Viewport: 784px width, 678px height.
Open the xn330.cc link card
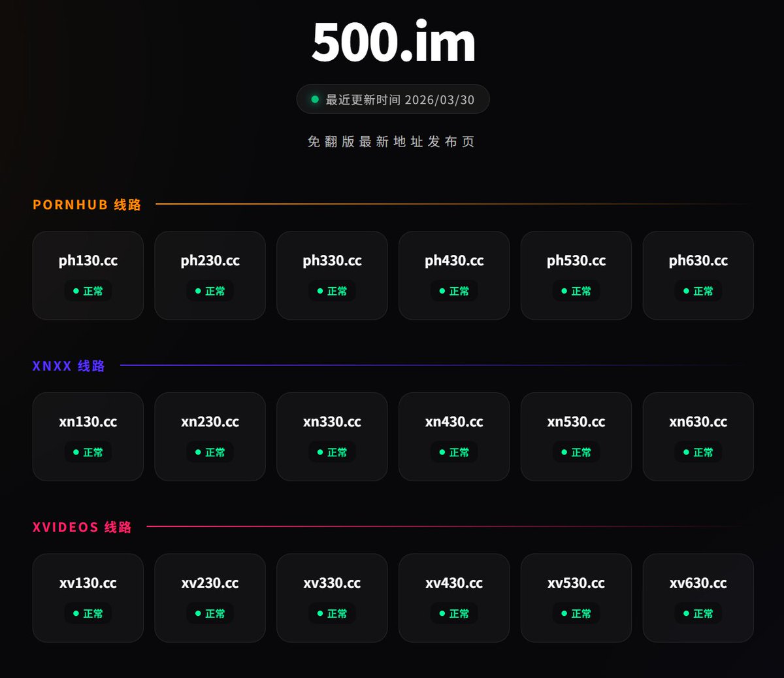(x=332, y=437)
